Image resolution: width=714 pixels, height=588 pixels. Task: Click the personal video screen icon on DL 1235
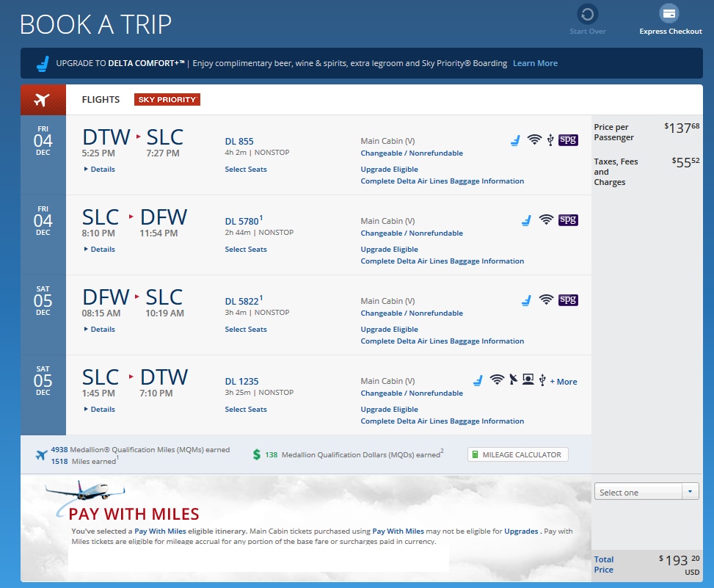coord(528,380)
